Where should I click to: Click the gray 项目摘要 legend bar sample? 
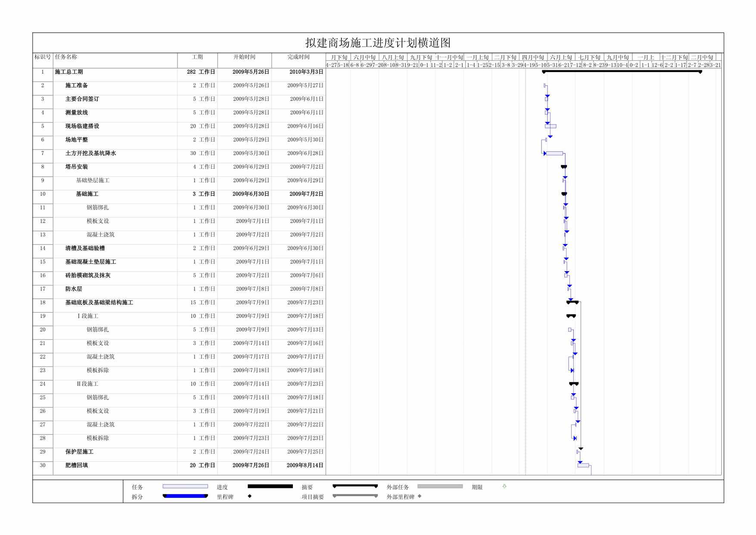coord(355,496)
